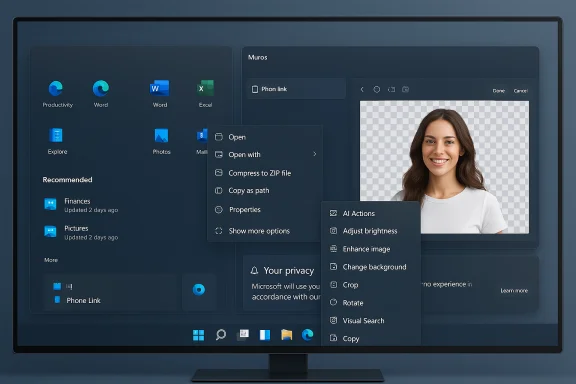Click the Cancel button
The width and height of the screenshot is (576, 384).
click(521, 91)
